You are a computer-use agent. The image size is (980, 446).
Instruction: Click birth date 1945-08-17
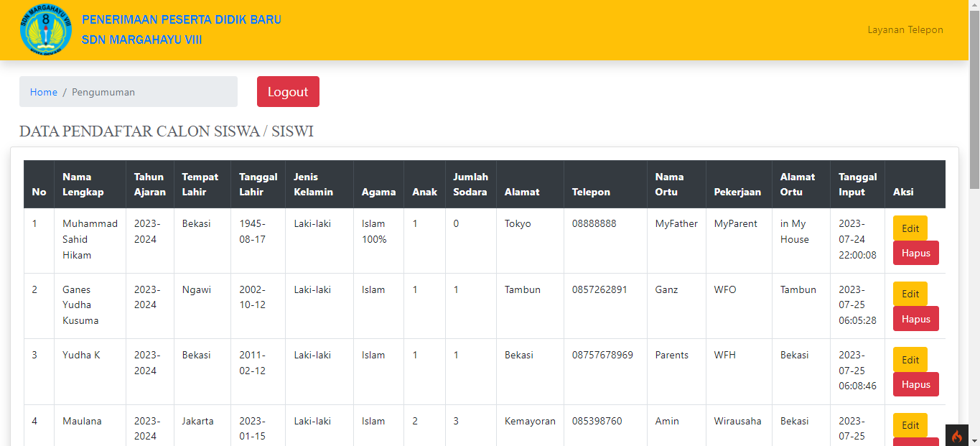click(x=252, y=231)
